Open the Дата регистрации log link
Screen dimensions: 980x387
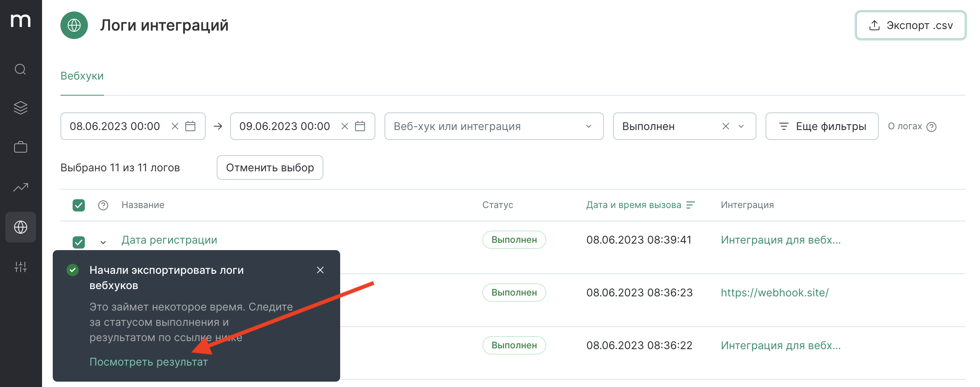tap(169, 240)
